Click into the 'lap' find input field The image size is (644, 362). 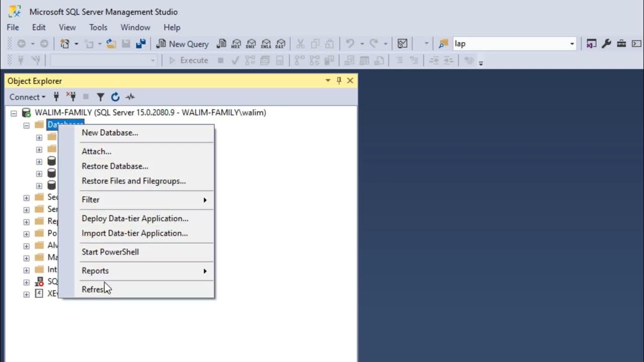(510, 44)
